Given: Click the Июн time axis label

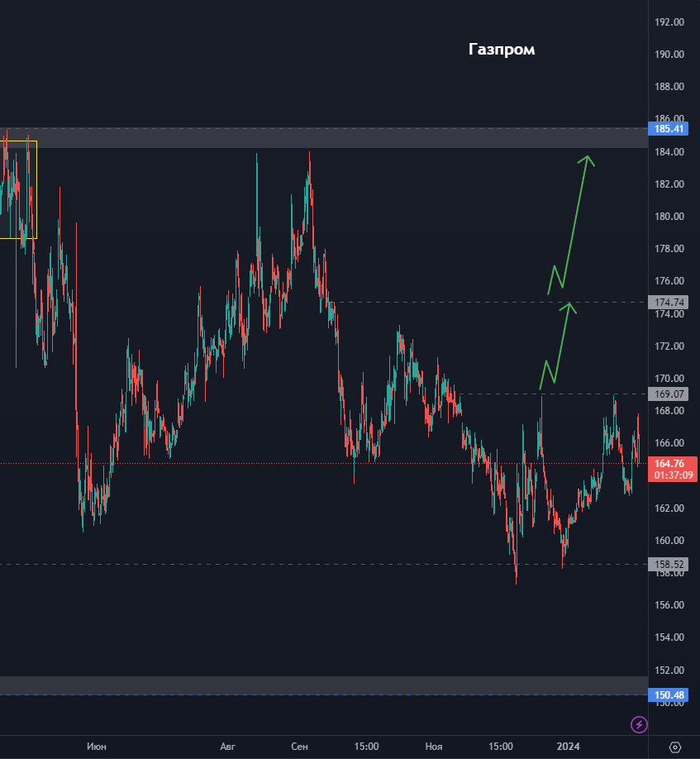Looking at the screenshot, I should point(96,747).
